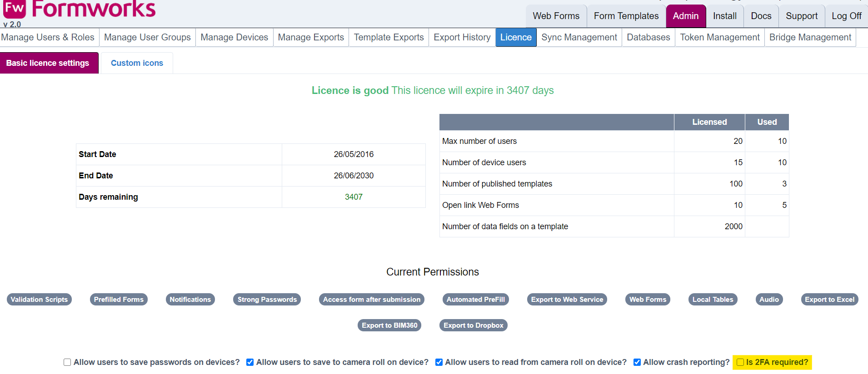This screenshot has width=868, height=374.
Task: Click the Export to Dropbox badge
Action: point(473,325)
